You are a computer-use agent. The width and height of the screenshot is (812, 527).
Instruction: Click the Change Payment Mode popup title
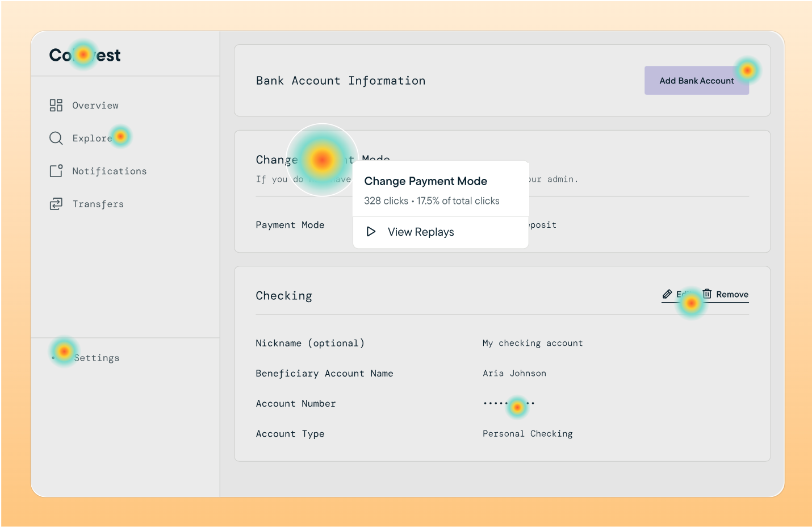426,181
